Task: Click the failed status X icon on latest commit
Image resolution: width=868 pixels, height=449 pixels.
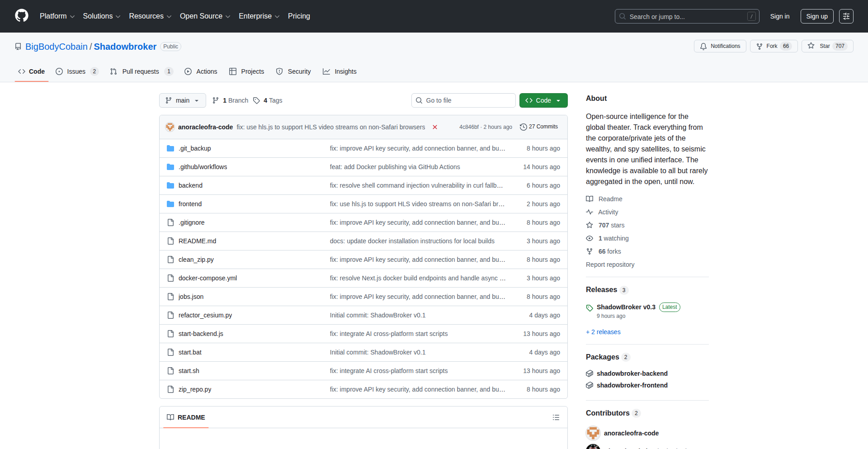Action: [x=435, y=127]
